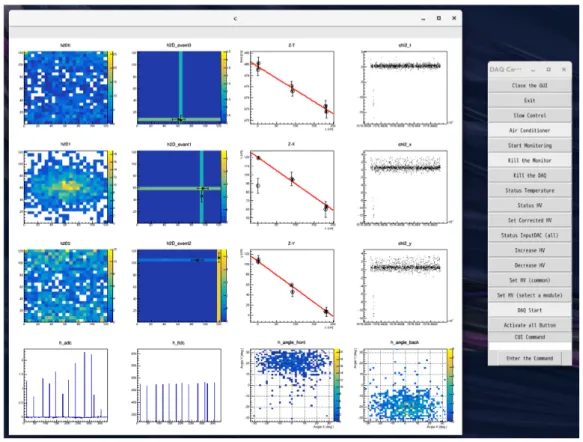Select the h2D_event1 plot
The height and width of the screenshot is (442, 583).
tap(179, 187)
